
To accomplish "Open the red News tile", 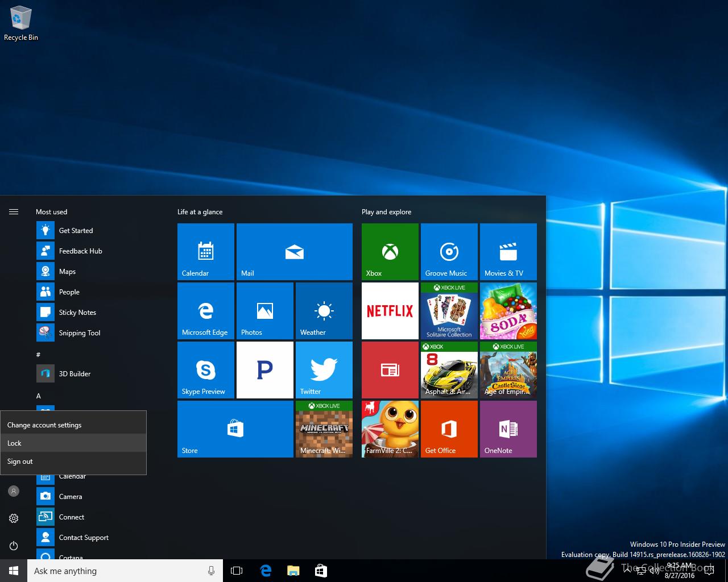I will [x=390, y=370].
